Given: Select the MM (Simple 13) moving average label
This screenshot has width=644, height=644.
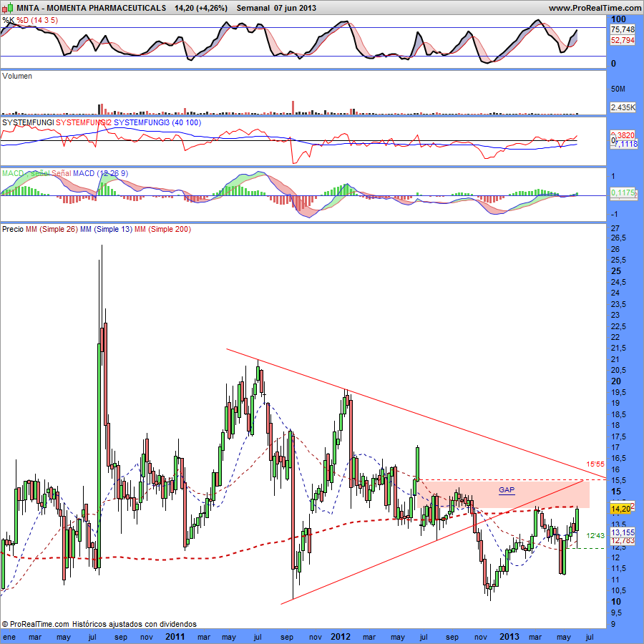Looking at the screenshot, I should tap(107, 229).
